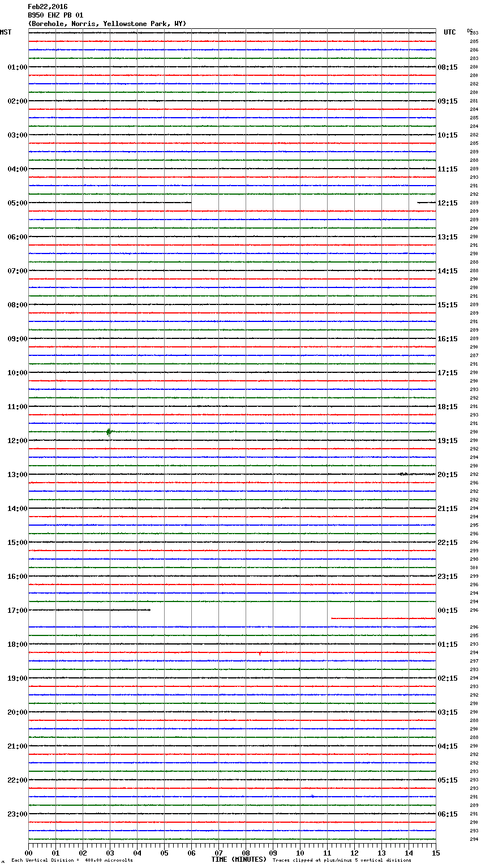Click the 06:15 UTC time label
Viewport: 481px width, 868px height.
(448, 814)
